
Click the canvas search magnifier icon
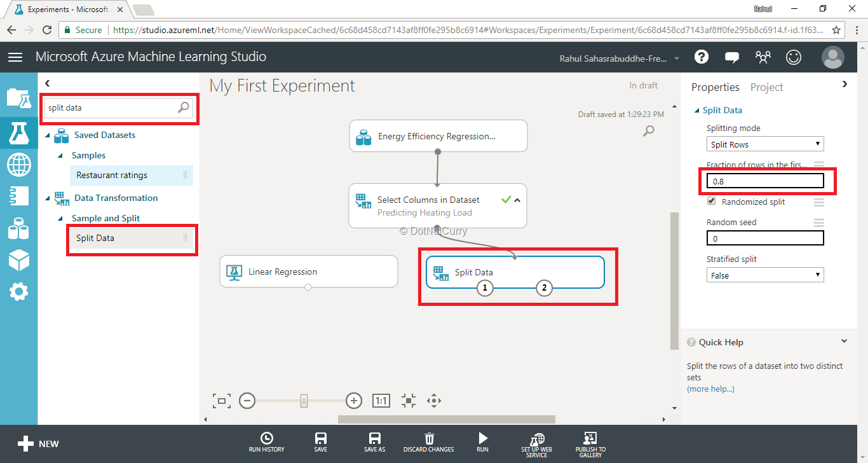pyautogui.click(x=649, y=131)
